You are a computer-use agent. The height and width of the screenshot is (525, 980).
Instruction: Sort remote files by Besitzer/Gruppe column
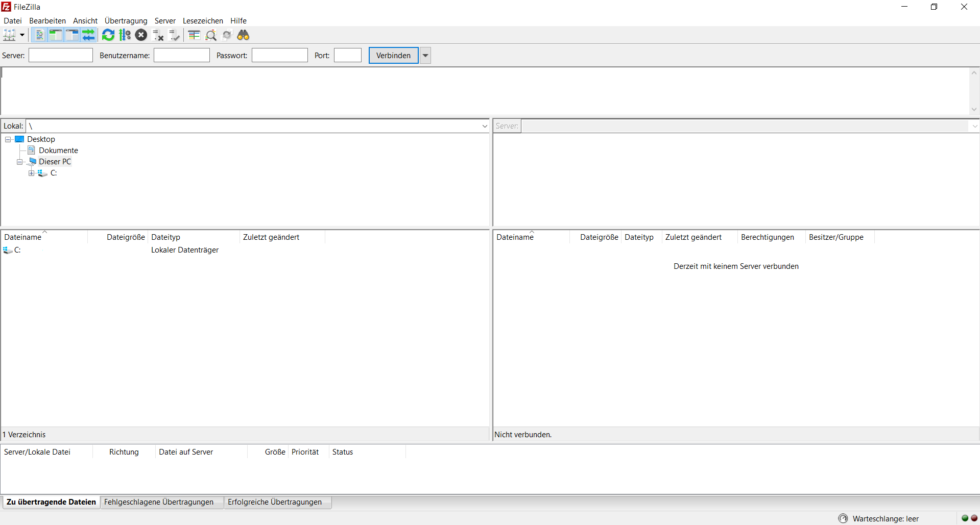click(840, 237)
